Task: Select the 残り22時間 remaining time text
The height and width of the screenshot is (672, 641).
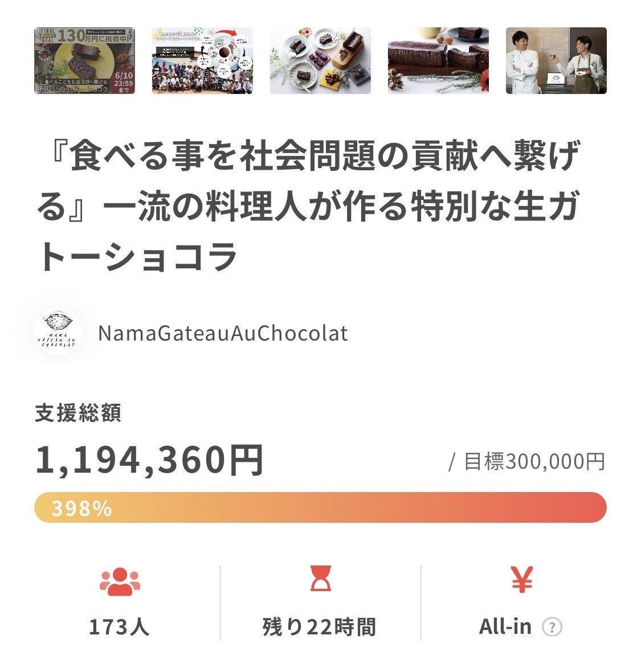Action: tap(319, 627)
